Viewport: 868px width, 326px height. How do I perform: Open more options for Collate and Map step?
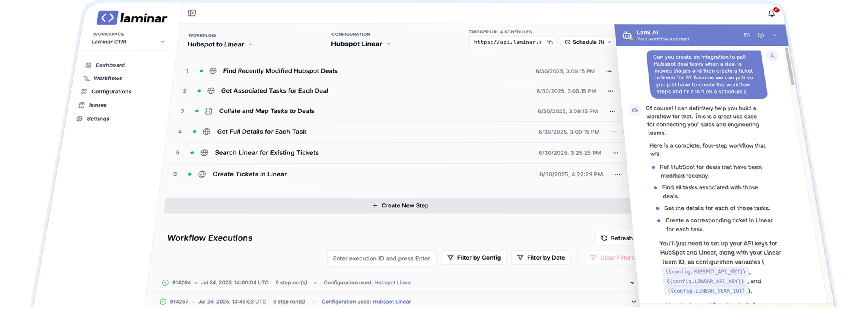click(x=612, y=111)
